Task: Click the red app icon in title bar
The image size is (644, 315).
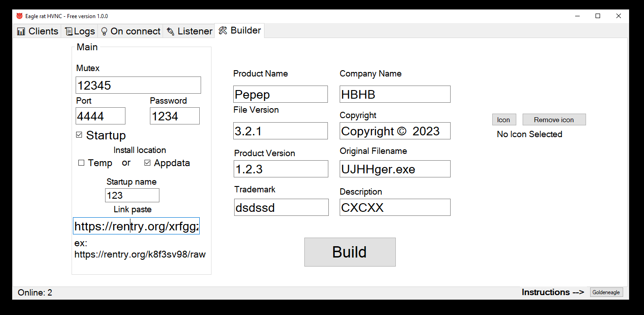Action: [19, 16]
